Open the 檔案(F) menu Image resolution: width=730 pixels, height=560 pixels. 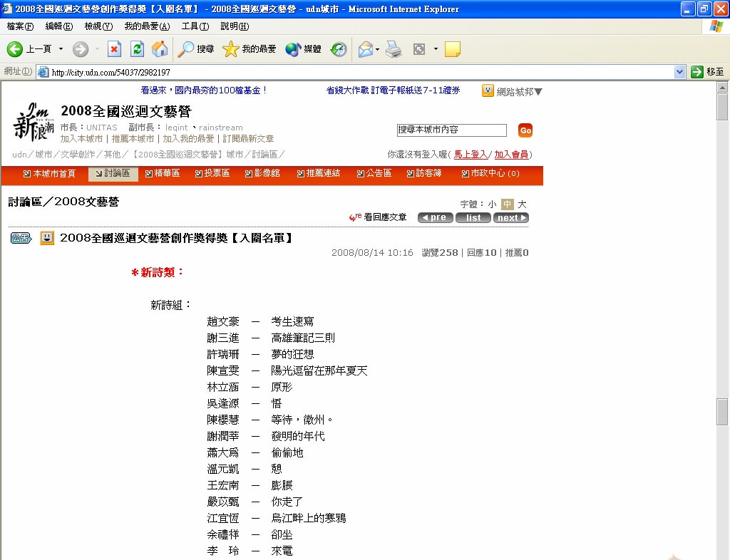point(20,26)
